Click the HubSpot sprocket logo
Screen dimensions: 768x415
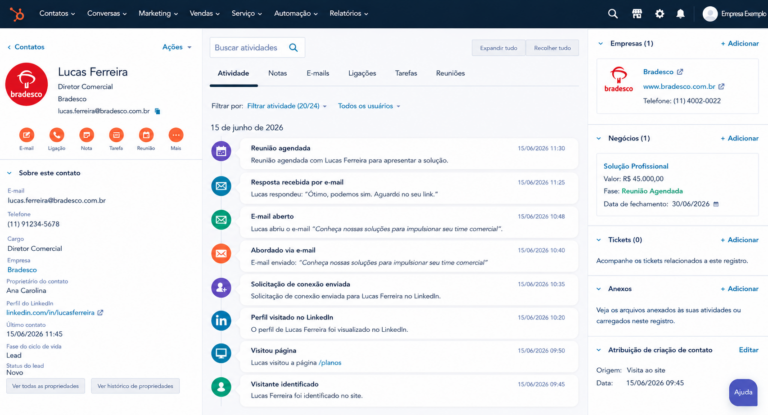pos(17,14)
